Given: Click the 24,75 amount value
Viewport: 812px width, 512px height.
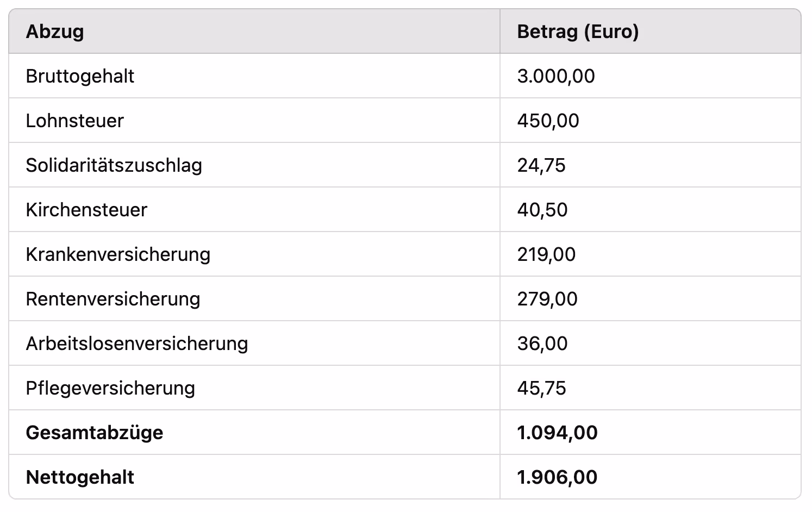Looking at the screenshot, I should 541,165.
